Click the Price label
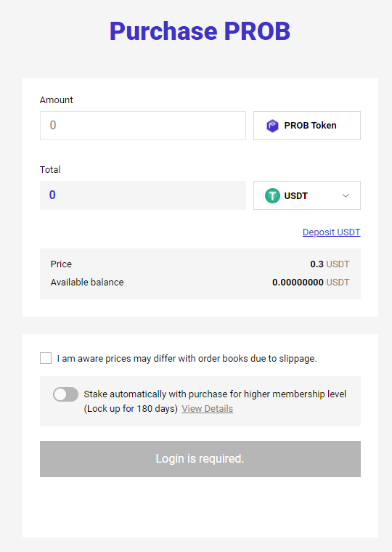 [x=61, y=264]
